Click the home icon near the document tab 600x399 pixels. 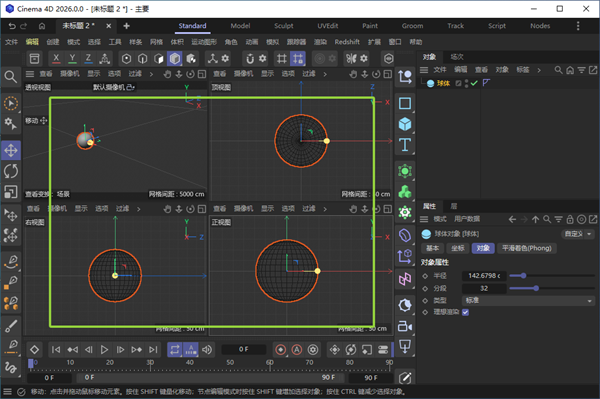pyautogui.click(x=42, y=26)
